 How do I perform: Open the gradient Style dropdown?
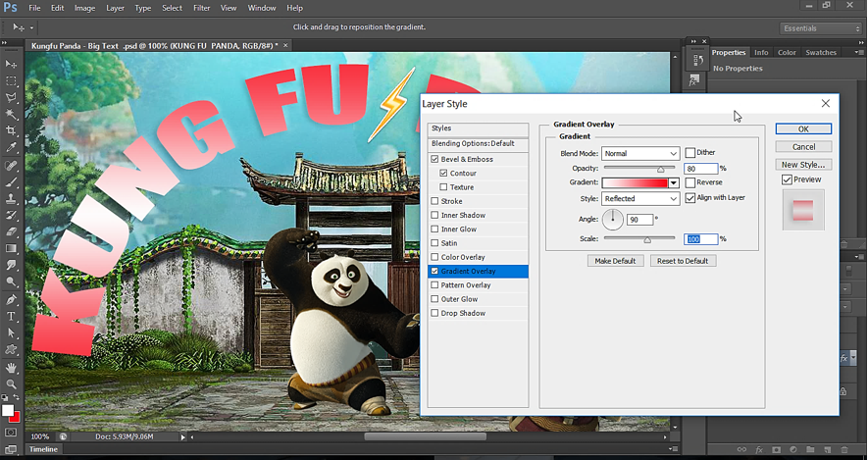click(640, 199)
